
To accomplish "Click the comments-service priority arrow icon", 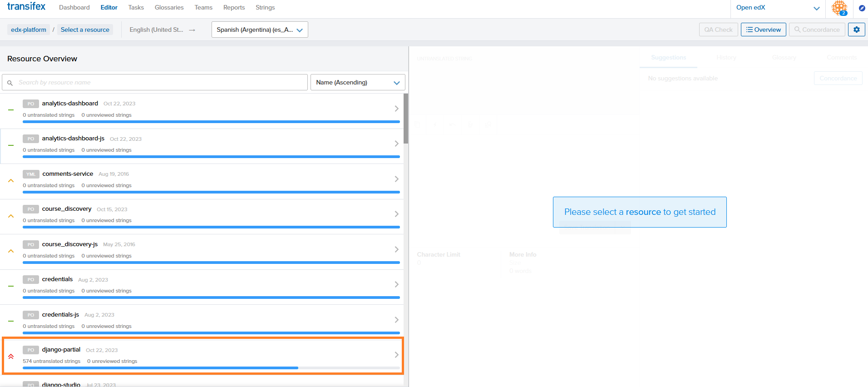I will click(11, 181).
